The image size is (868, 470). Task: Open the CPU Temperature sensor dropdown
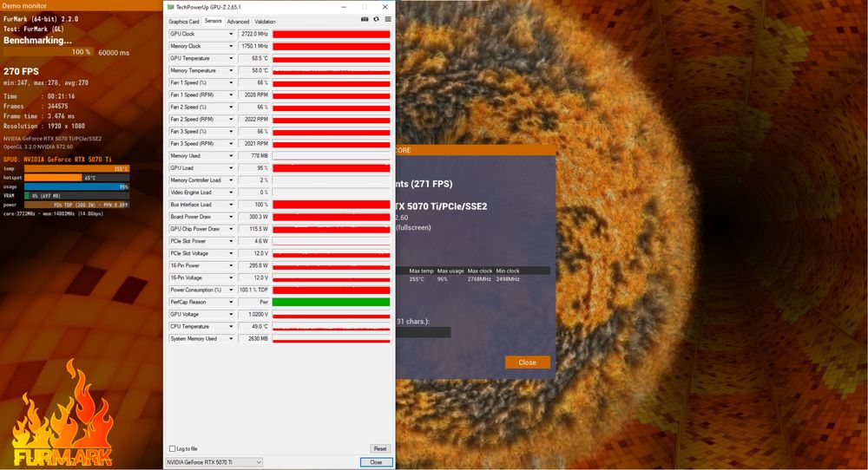point(231,326)
